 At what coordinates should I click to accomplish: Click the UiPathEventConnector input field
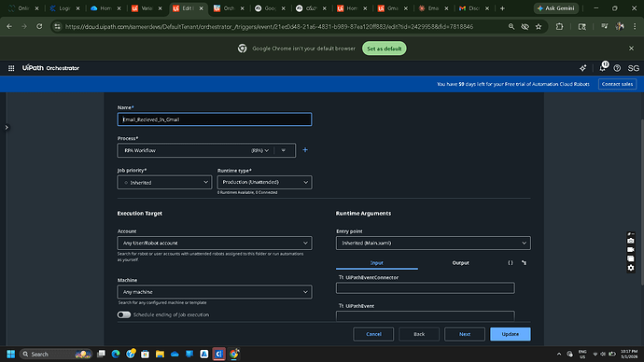(425, 288)
